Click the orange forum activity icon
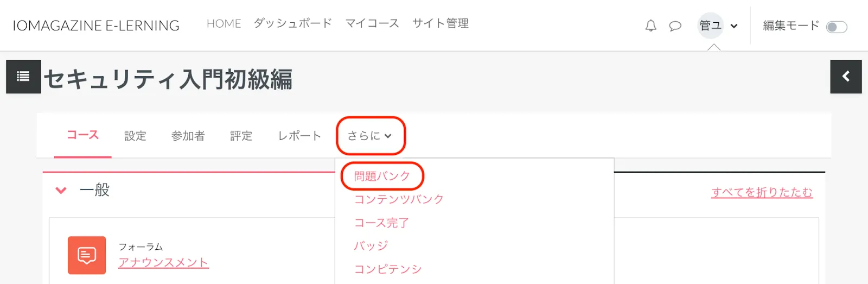 coord(87,255)
